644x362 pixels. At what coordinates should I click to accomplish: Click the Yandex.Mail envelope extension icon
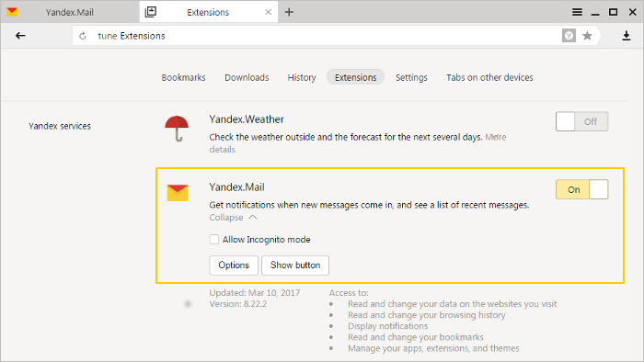pos(178,193)
